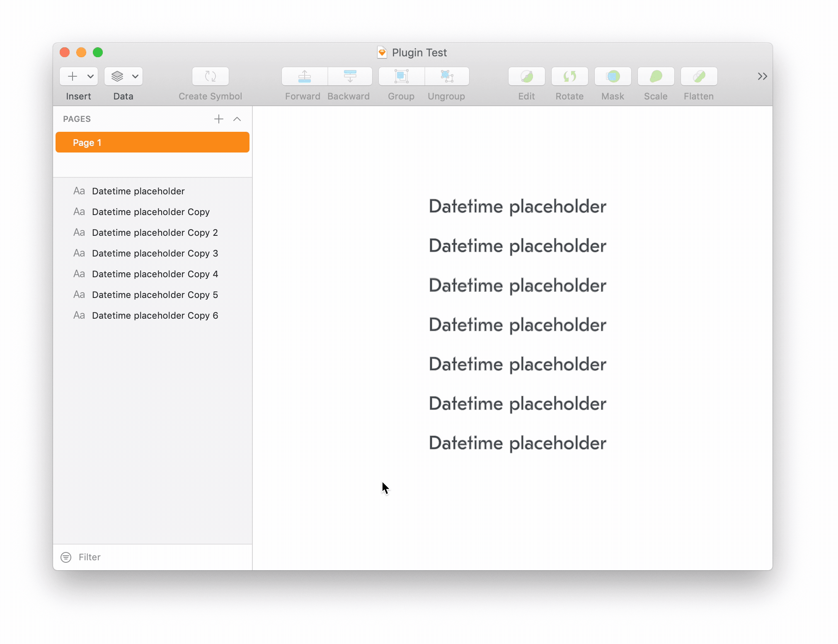Click the Group layers icon

pyautogui.click(x=401, y=76)
